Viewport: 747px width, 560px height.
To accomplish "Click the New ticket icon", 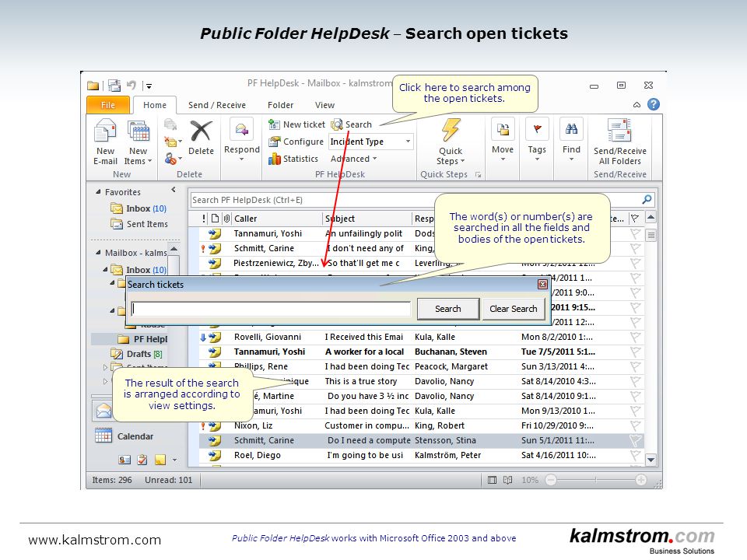I will [274, 124].
